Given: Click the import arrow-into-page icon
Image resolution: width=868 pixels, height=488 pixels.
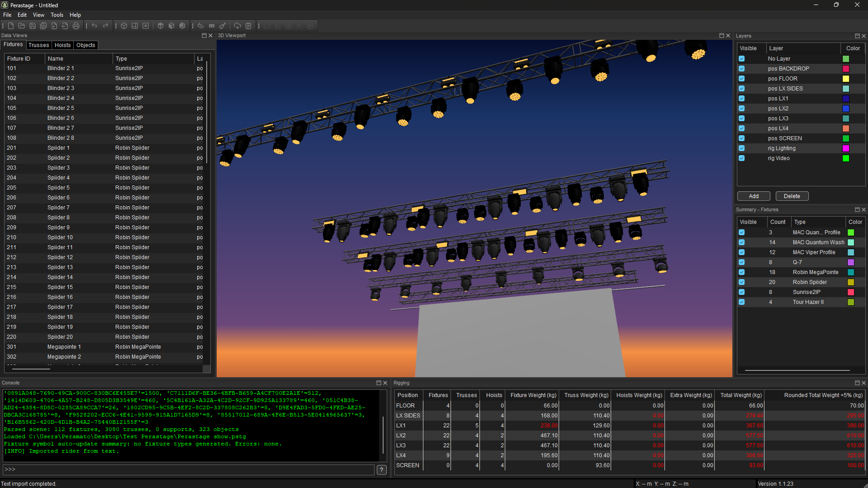Looking at the screenshot, I should click(54, 26).
